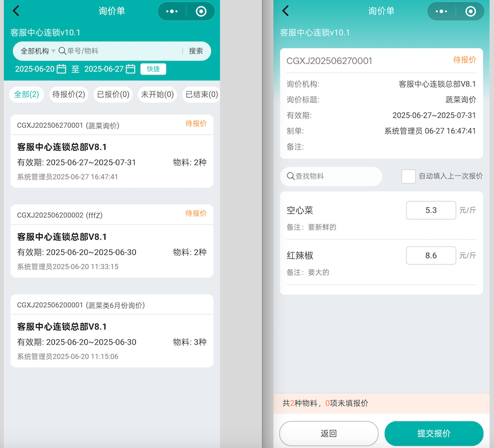
Task: Click magnifier icon in 查找物料 field
Action: click(x=291, y=177)
